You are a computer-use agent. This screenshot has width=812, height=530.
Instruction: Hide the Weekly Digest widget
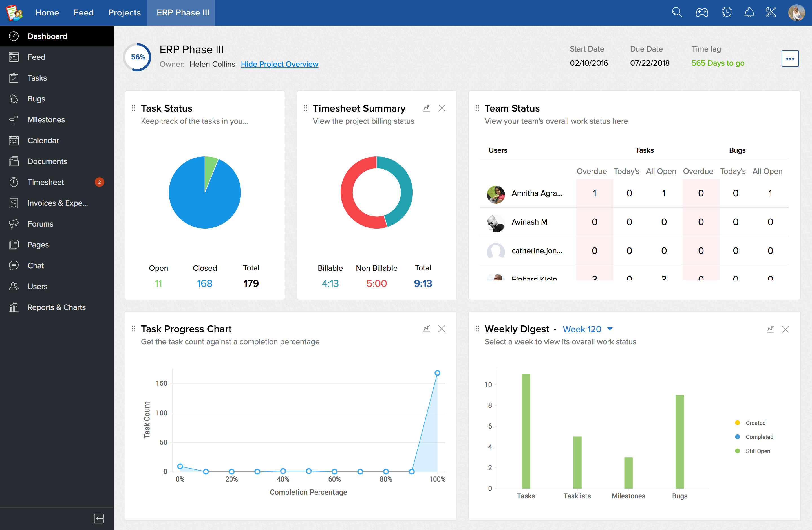(785, 329)
